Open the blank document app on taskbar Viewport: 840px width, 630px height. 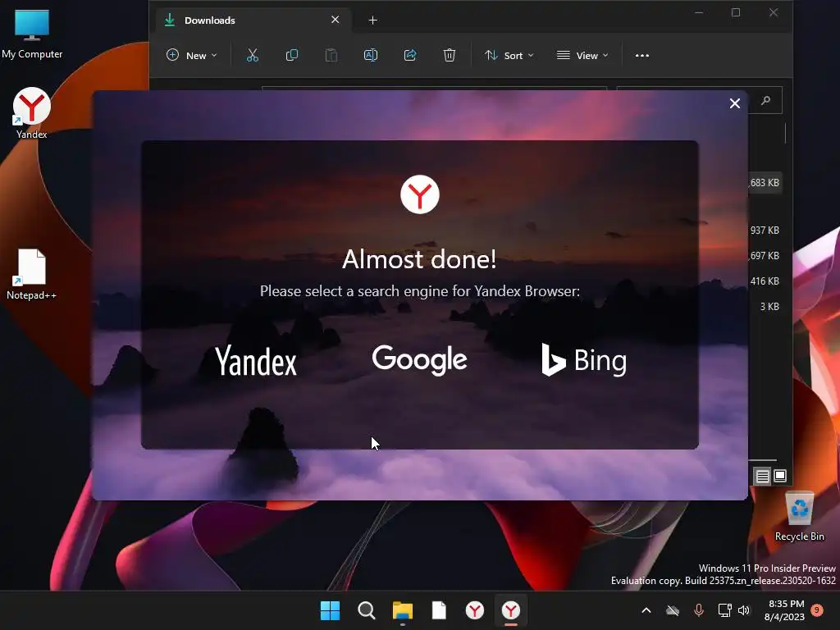click(439, 610)
